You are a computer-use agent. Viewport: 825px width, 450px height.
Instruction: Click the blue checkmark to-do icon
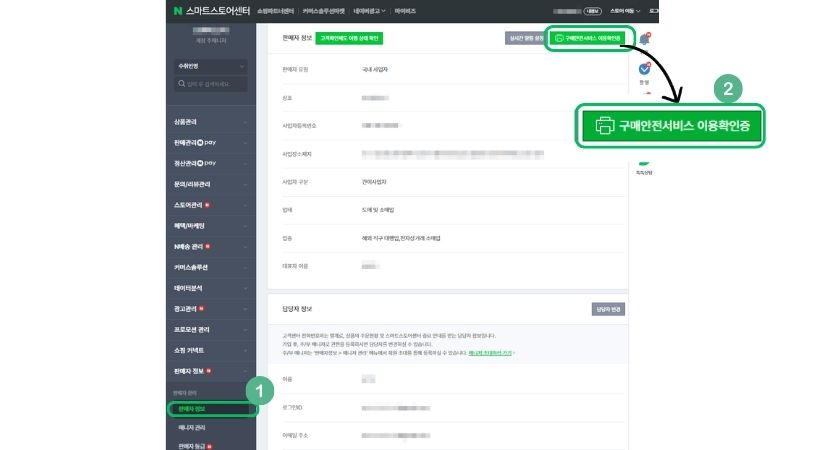(644, 69)
